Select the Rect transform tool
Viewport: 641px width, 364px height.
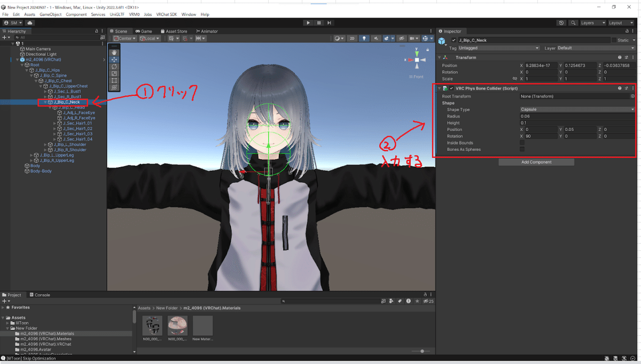[114, 81]
